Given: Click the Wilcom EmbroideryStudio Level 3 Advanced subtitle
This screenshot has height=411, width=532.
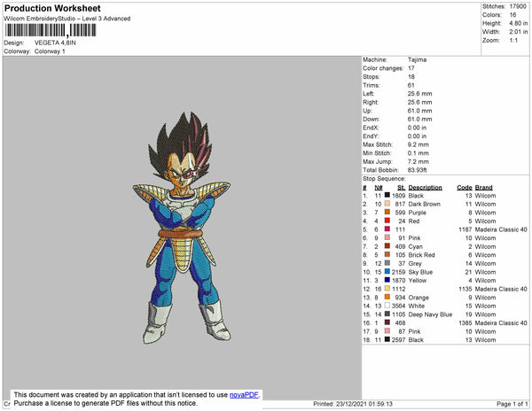Looking at the screenshot, I should click(x=67, y=19).
